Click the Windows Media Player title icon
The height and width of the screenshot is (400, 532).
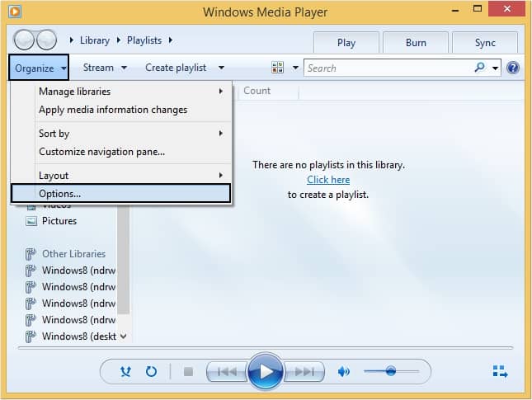pos(15,12)
